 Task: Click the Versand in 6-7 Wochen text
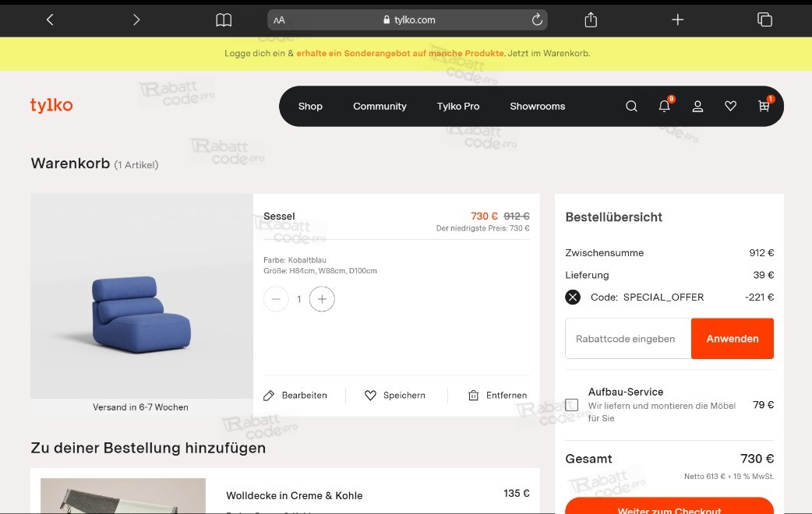tap(140, 407)
